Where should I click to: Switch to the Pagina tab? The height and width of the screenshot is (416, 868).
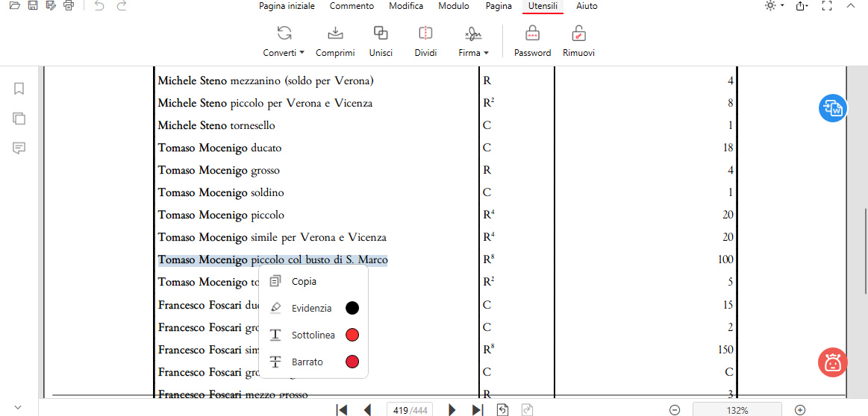click(499, 6)
